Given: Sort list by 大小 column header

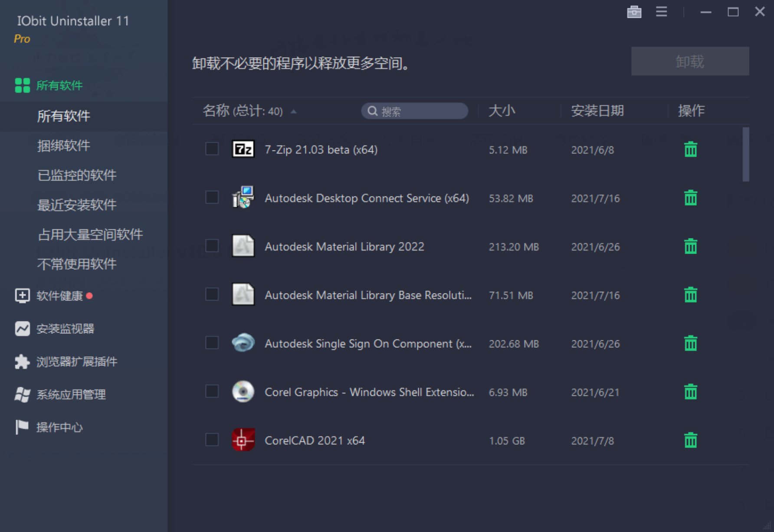Looking at the screenshot, I should [x=502, y=111].
